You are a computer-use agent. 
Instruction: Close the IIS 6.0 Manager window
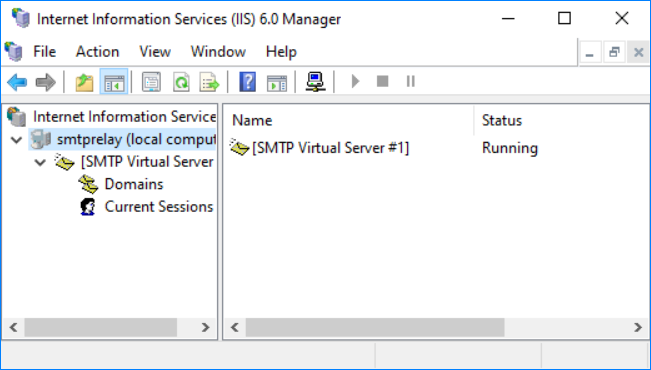click(622, 18)
